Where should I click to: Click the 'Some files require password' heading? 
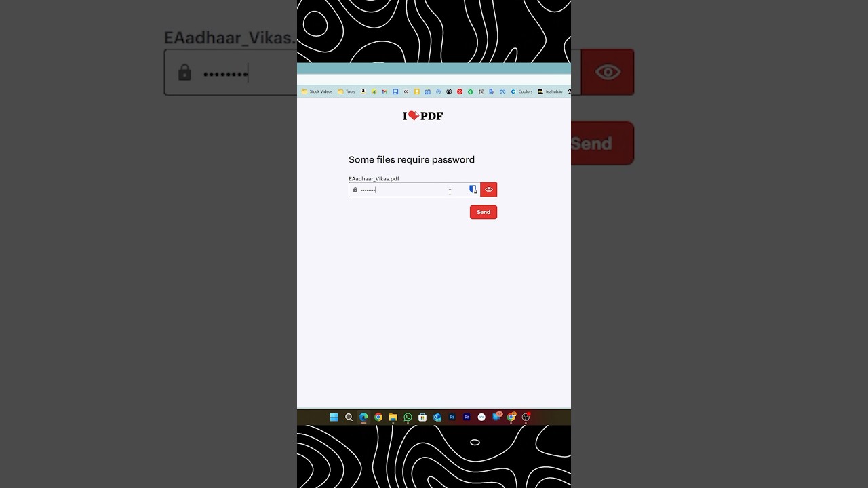click(x=412, y=160)
